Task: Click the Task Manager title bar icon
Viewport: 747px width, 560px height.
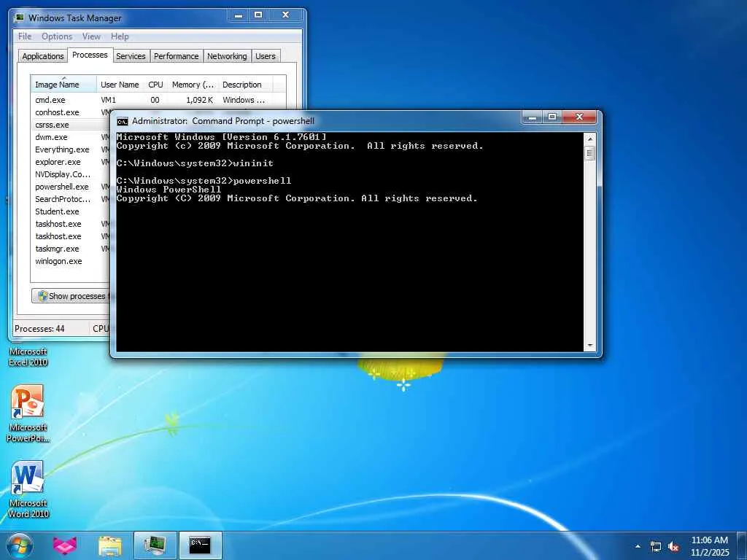Action: 19,18
